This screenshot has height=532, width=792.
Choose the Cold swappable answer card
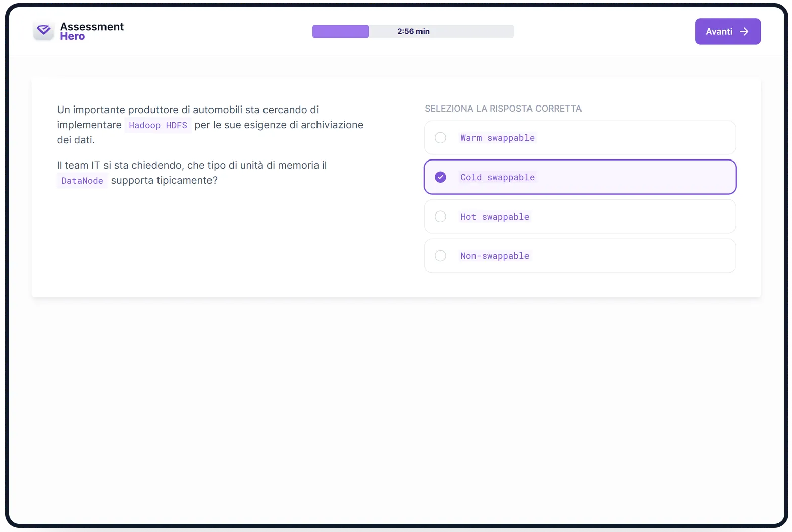click(x=580, y=177)
